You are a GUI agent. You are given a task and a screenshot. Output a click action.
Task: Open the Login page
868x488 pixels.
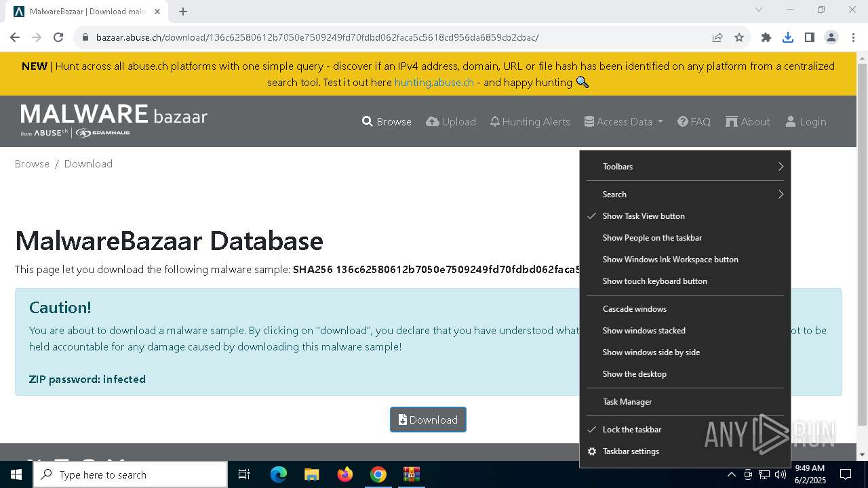(806, 121)
